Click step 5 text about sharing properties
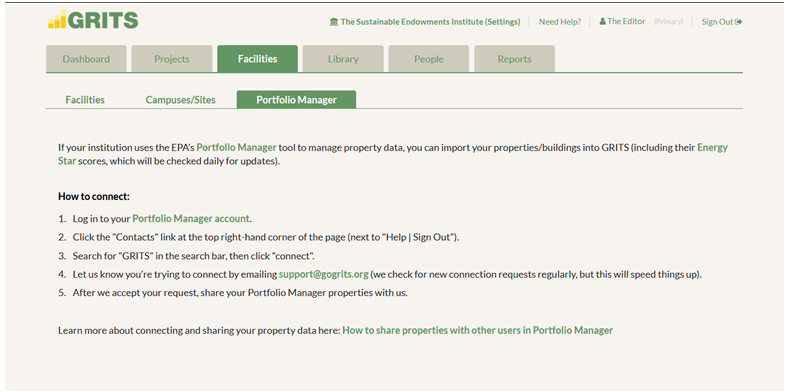Viewport: 788px width, 392px height. [x=240, y=293]
